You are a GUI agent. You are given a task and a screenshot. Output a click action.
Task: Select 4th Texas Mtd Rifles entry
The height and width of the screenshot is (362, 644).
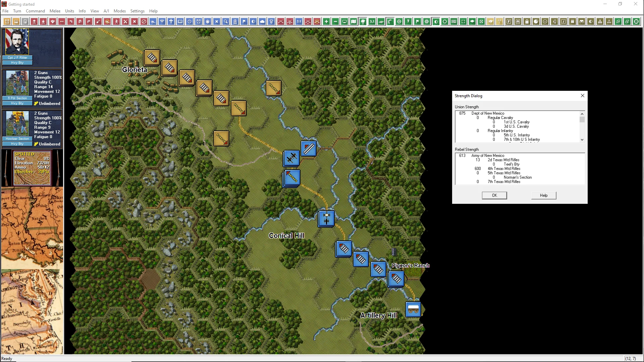pos(504,169)
